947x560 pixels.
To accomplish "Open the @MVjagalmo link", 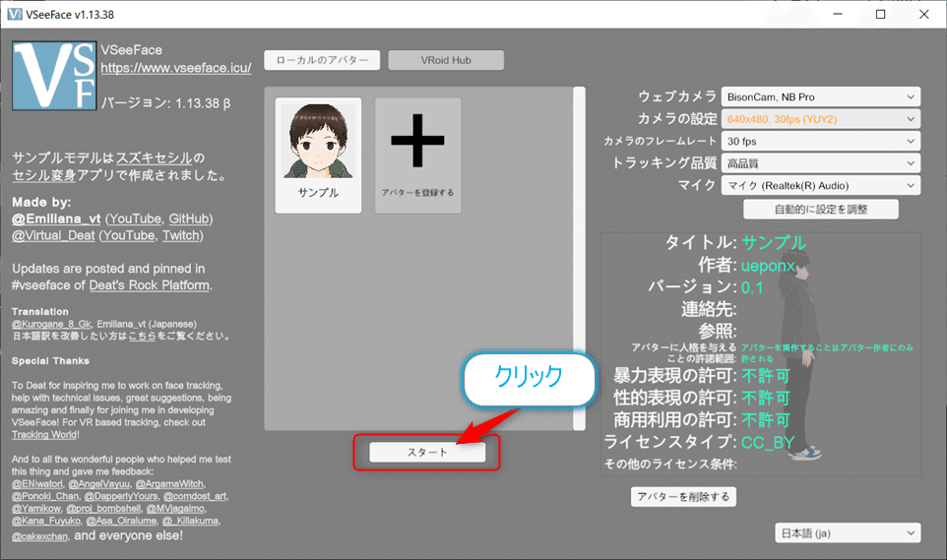I will tap(175, 508).
